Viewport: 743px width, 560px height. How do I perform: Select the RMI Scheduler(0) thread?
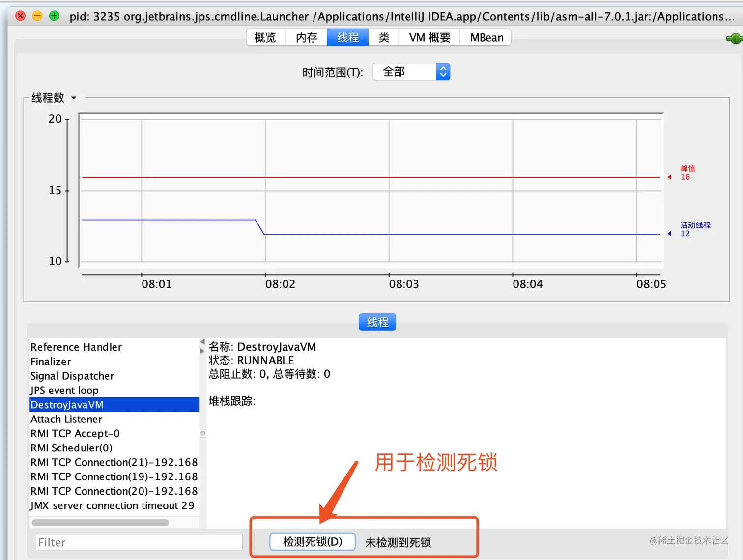point(114,448)
